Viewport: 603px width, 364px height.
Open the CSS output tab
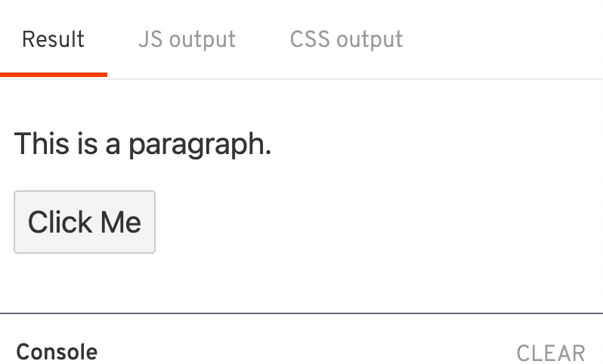pos(346,39)
